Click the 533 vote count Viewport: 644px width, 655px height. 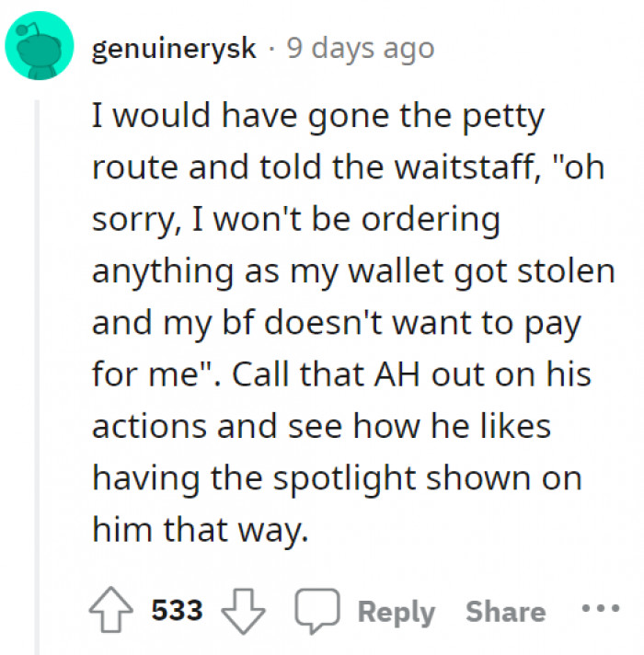pos(178,612)
